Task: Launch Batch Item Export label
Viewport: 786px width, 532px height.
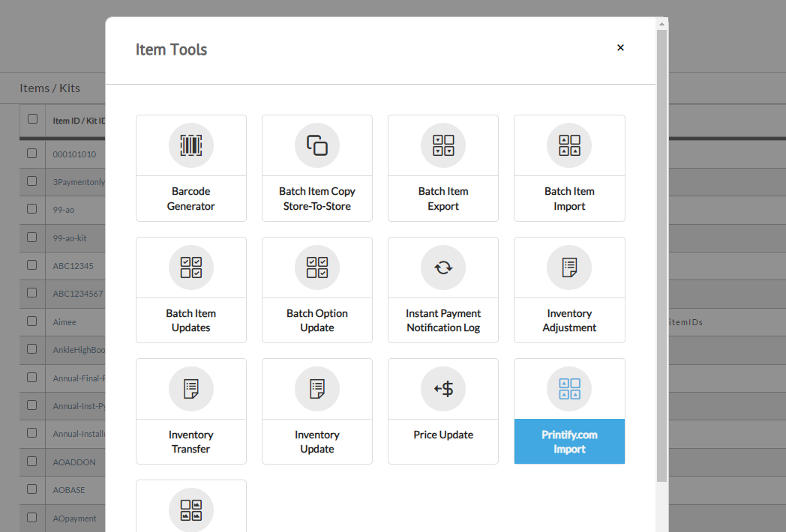Action: coord(443,199)
